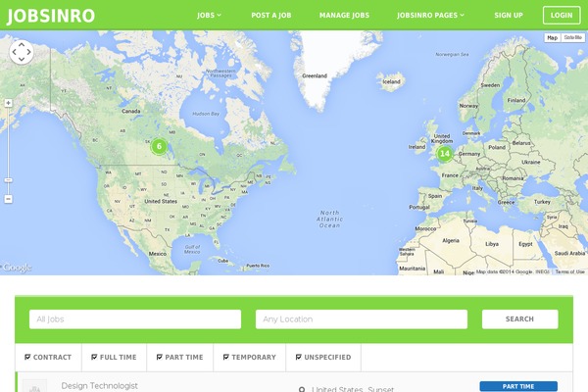
Task: Focus the Any Location search field
Action: tap(362, 319)
